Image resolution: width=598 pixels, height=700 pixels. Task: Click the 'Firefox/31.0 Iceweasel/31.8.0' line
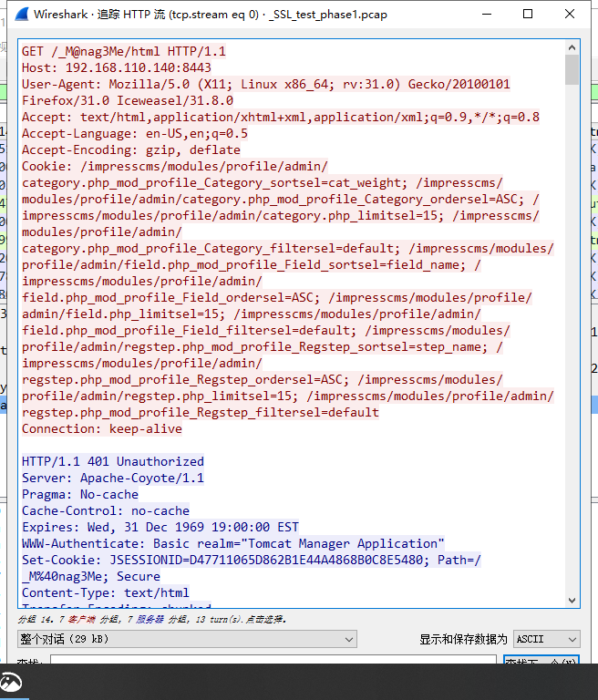tap(128, 101)
